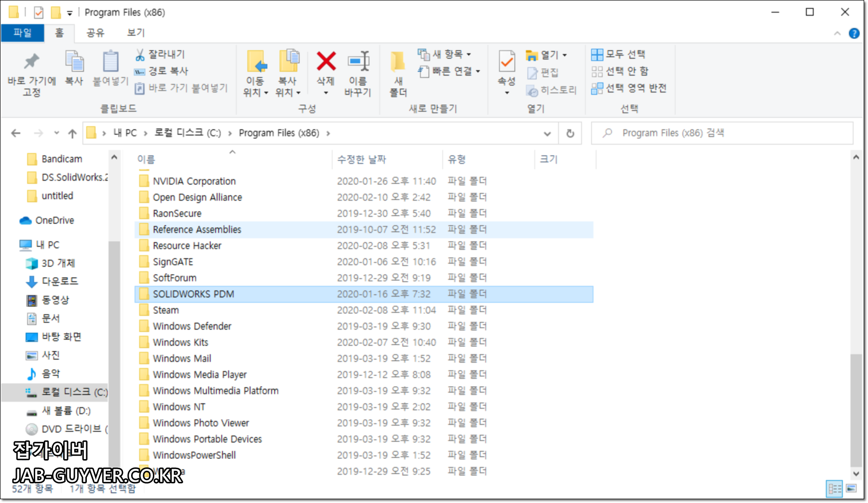The height and width of the screenshot is (503, 868).
Task: Click the Refresh button beside address bar
Action: coord(570,134)
